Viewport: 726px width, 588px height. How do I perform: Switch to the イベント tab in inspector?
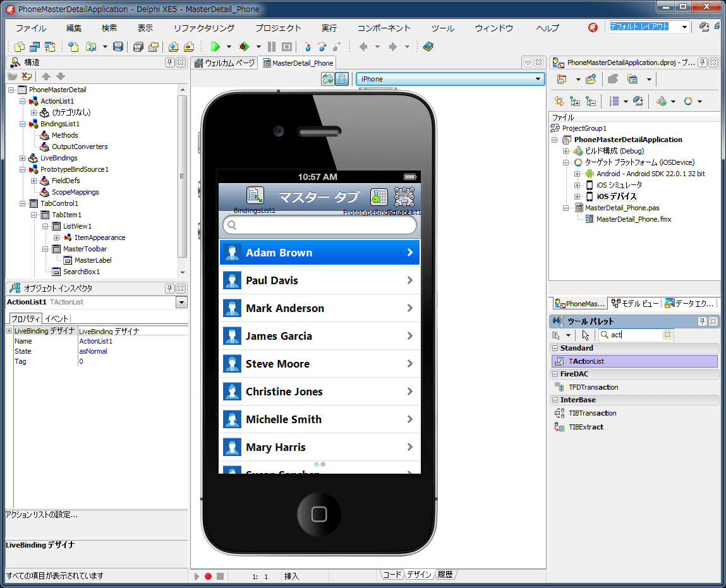click(x=56, y=319)
